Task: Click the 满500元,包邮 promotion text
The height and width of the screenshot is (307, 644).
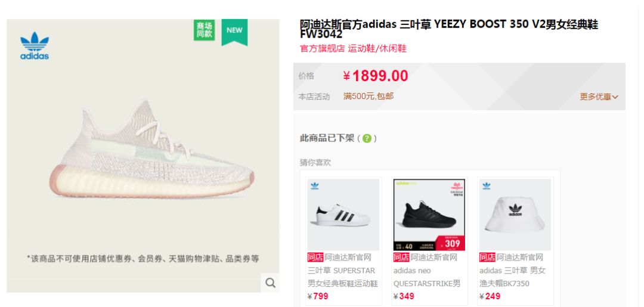Action: [x=369, y=97]
